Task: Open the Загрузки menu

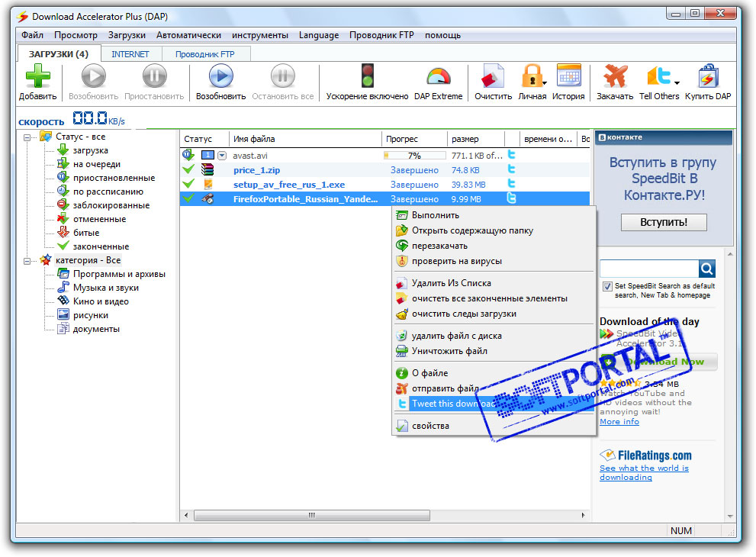Action: [x=127, y=35]
